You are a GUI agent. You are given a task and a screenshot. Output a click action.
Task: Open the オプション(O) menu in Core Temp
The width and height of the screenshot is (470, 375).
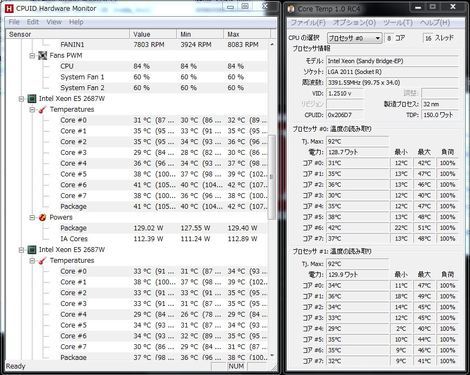coord(354,23)
